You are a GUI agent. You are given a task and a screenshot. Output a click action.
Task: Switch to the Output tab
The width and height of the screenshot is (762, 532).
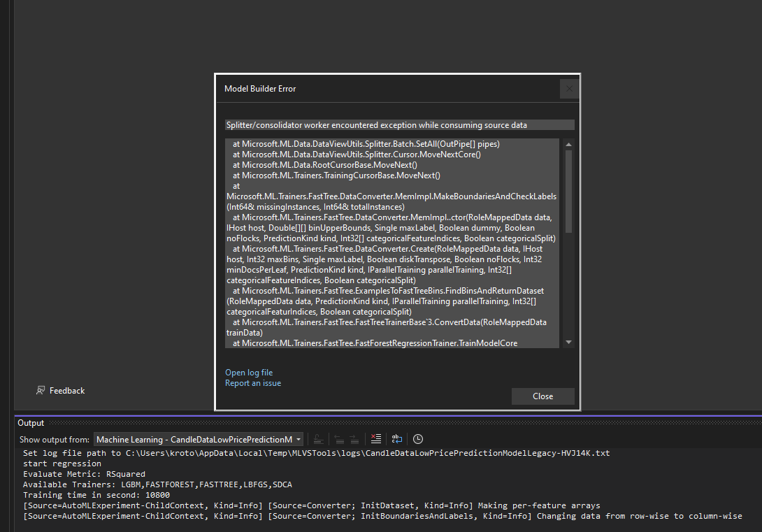29,422
